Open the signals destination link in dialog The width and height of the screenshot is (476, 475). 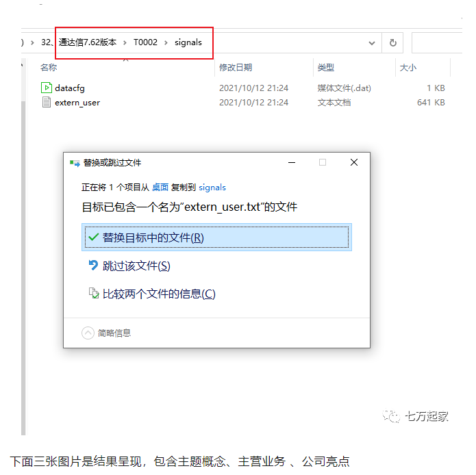coord(212,188)
